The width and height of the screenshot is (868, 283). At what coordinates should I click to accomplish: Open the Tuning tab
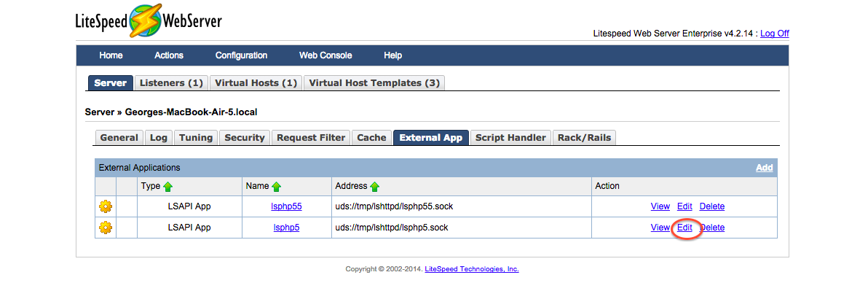(x=196, y=138)
